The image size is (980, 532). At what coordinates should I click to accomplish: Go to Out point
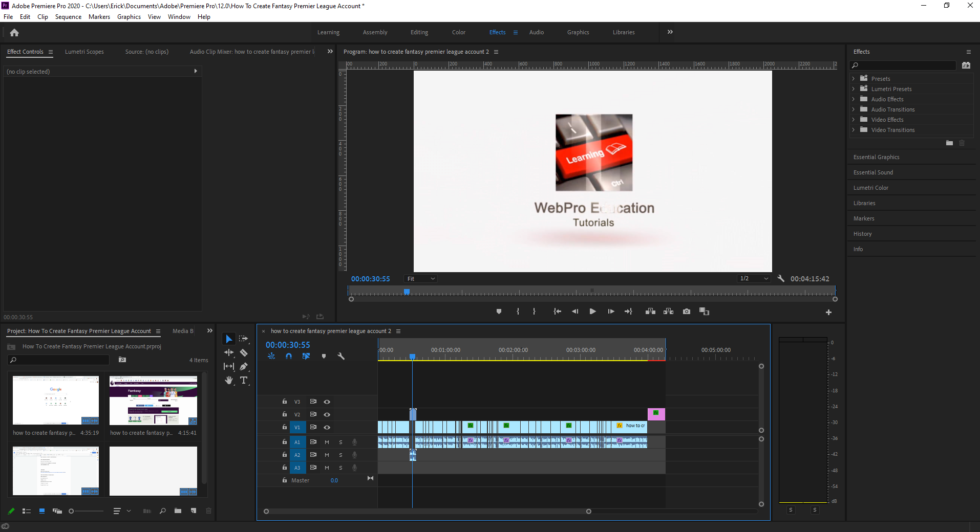[628, 312]
